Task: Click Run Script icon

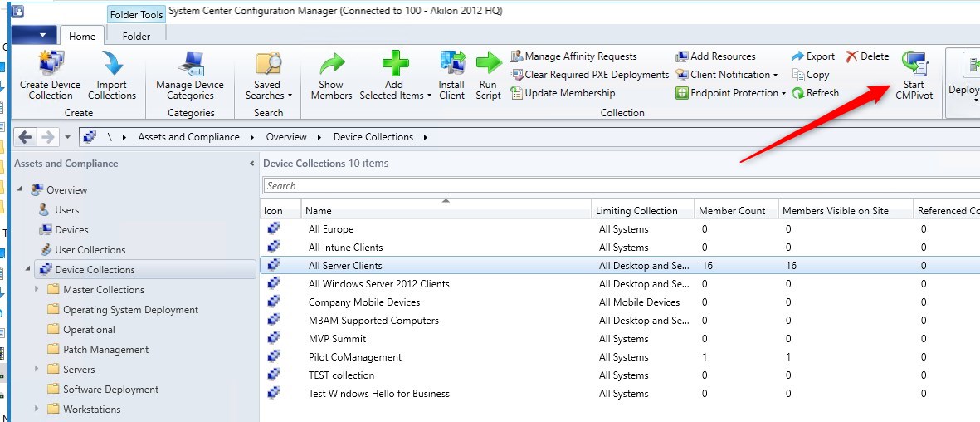Action: 489,63
